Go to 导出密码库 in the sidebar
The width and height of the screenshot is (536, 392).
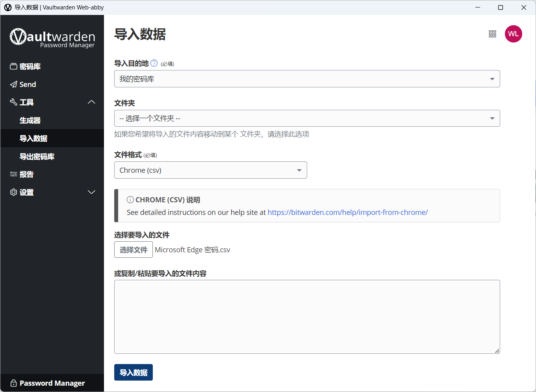[x=37, y=157]
